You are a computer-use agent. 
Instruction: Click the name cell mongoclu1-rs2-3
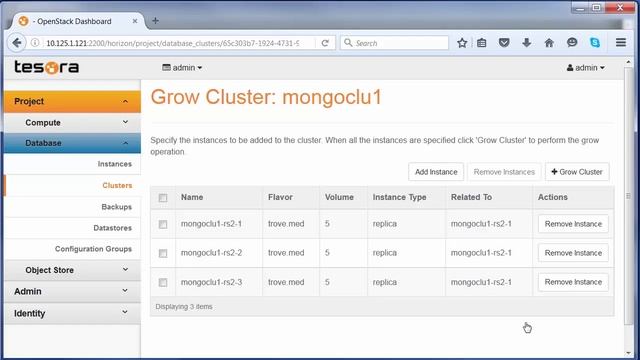[211, 282]
